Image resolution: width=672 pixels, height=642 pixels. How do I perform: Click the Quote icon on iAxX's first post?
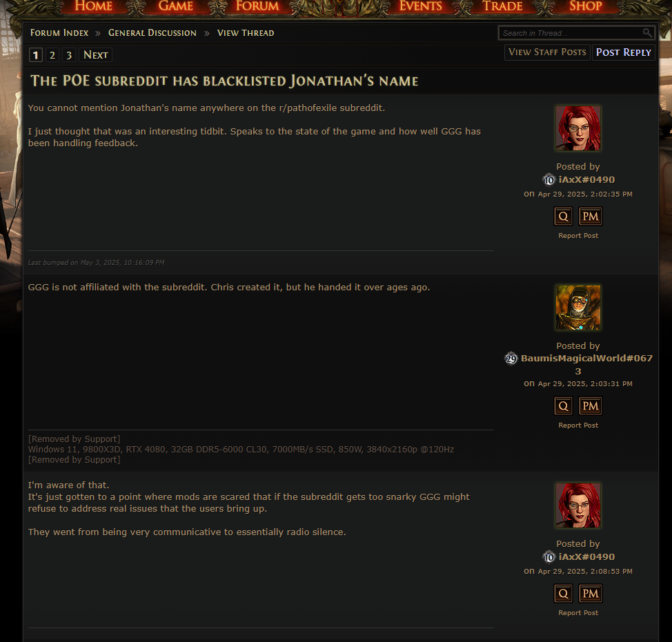563,217
